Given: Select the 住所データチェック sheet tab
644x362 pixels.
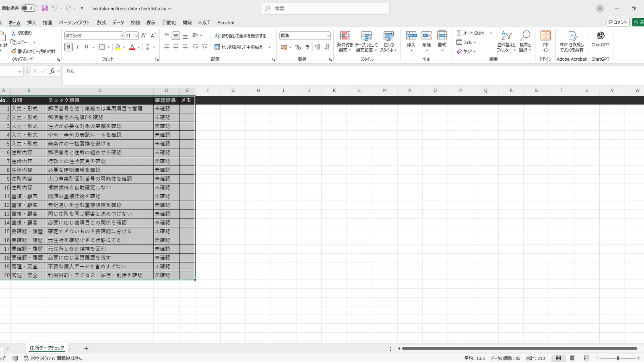Looking at the screenshot, I should point(47,348).
